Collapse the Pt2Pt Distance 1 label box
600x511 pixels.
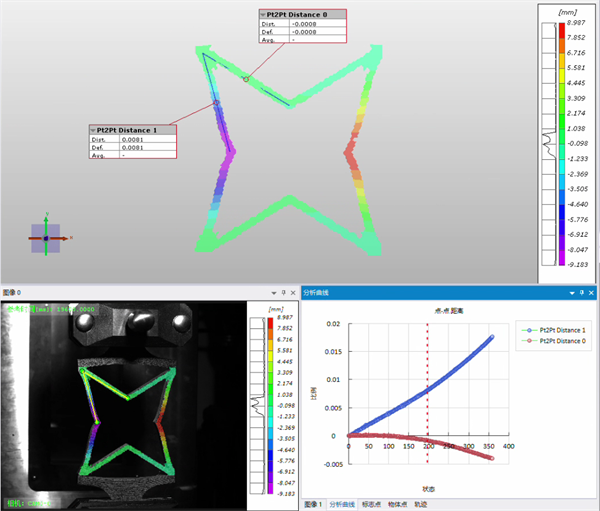click(x=93, y=131)
